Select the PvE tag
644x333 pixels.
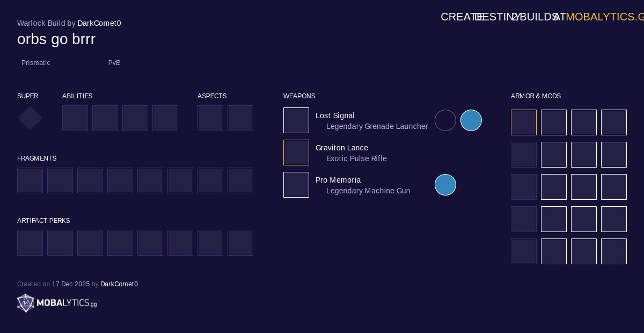(114, 63)
